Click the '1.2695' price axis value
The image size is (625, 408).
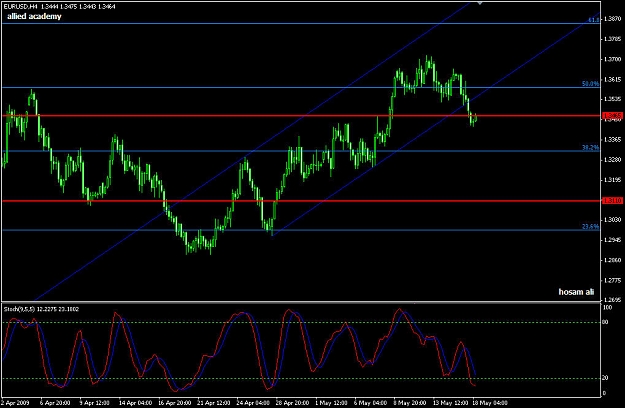tap(612, 300)
